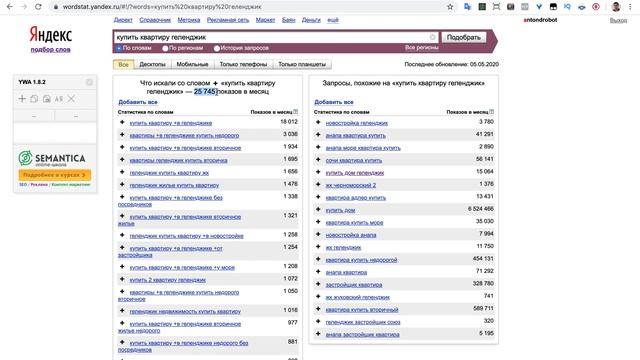Open the "Деньги" top menu link
The image size is (640, 360).
coord(311,20)
